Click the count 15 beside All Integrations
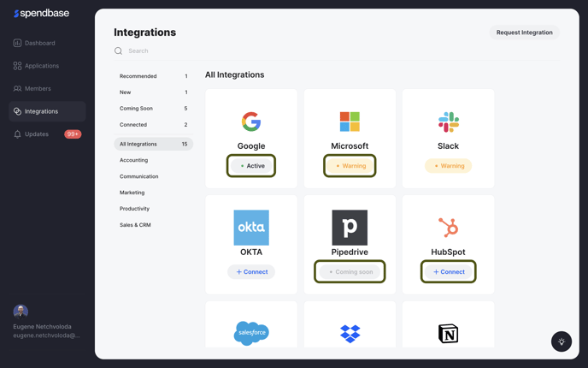588x368 pixels. (185, 144)
